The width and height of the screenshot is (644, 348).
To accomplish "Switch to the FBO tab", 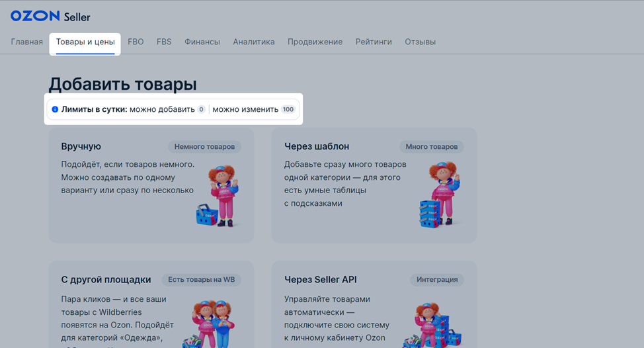I will coord(136,42).
